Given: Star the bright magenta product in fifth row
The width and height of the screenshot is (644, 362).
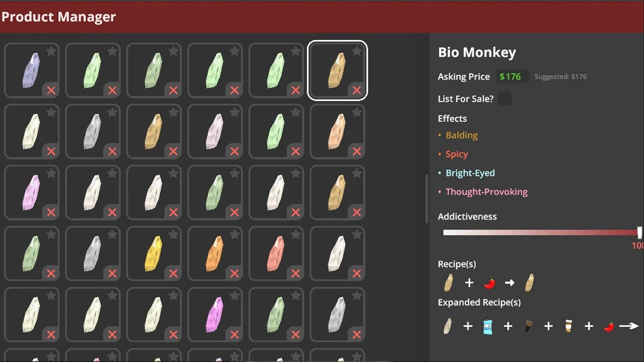Looking at the screenshot, I should click(234, 295).
